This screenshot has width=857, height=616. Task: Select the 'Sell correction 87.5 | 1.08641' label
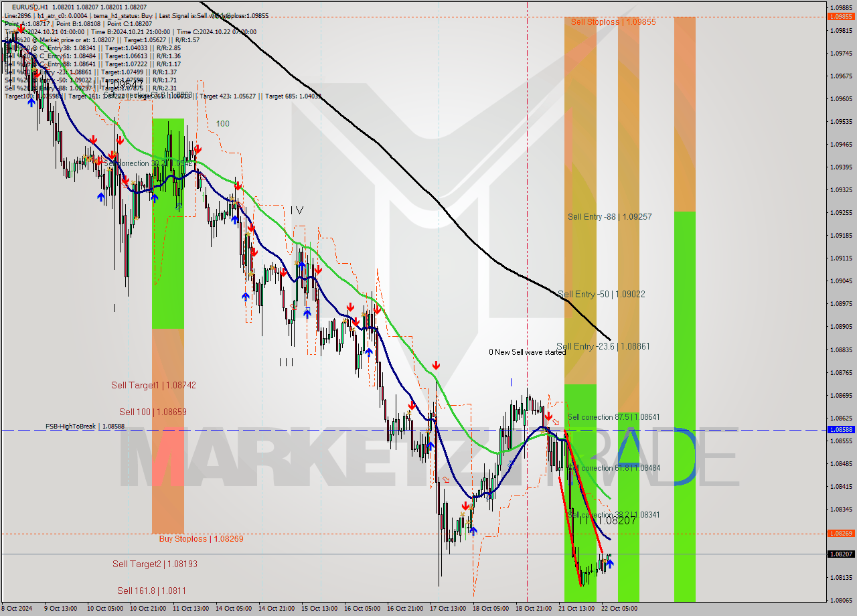[x=613, y=417]
